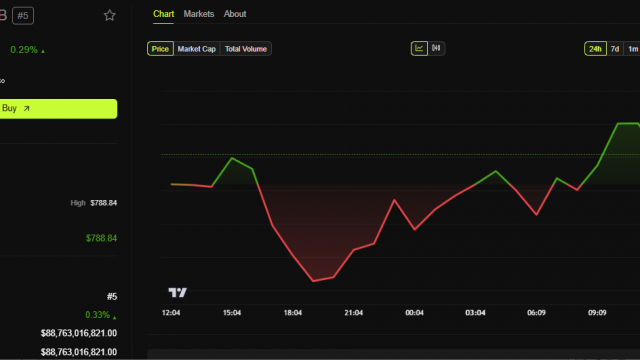Open the Chart tab

[163, 14]
